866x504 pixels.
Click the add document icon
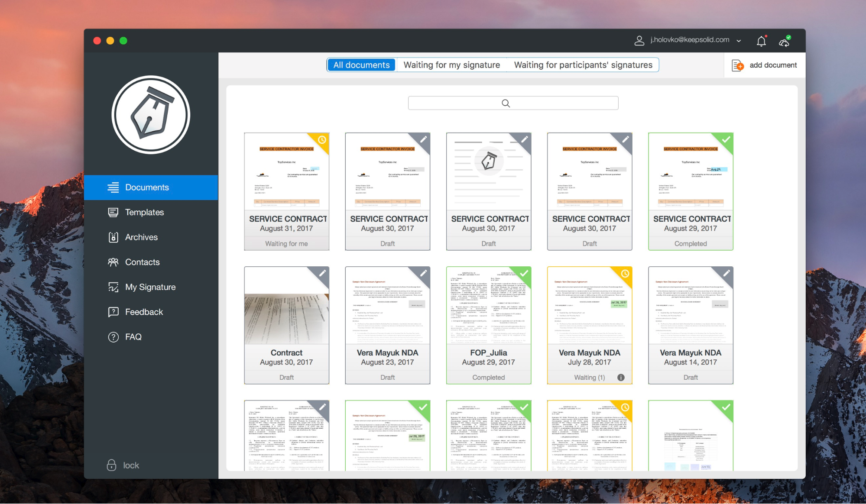tap(737, 65)
